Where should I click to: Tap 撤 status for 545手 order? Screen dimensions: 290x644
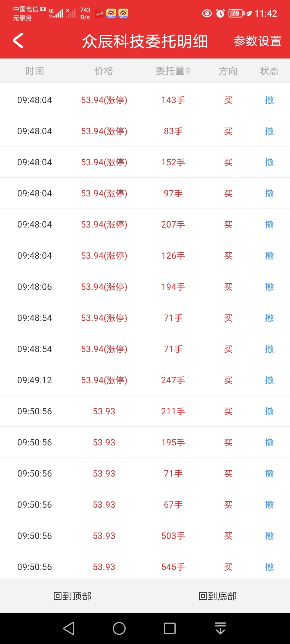269,567
